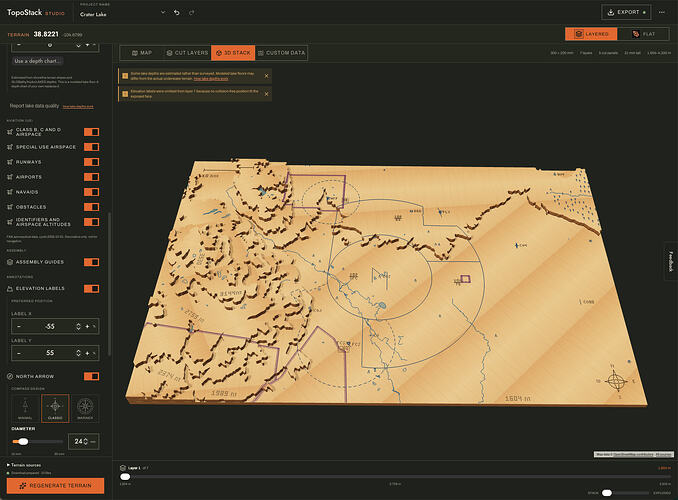Viewport: 678px width, 500px height.
Task: Click the undo arrow icon
Action: click(176, 13)
